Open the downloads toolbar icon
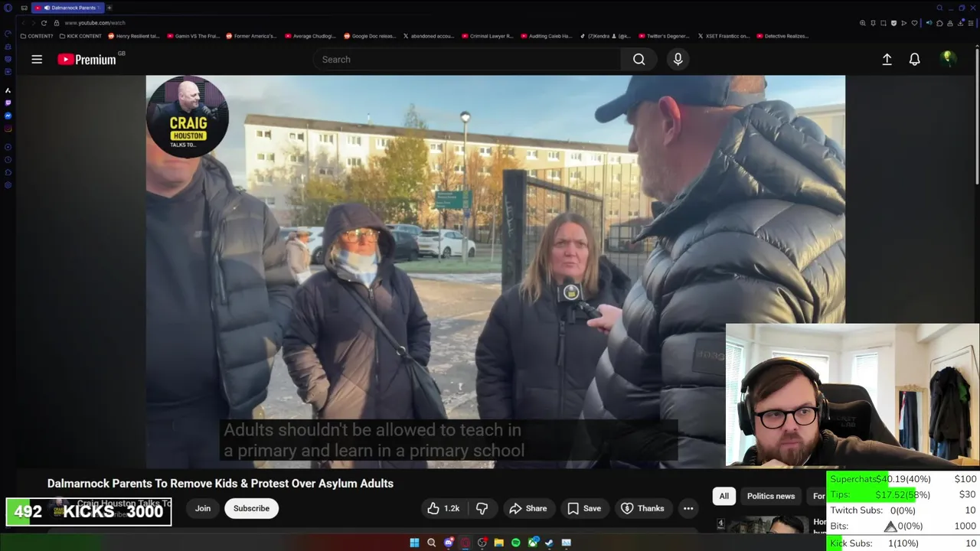This screenshot has width=980, height=551. point(960,23)
